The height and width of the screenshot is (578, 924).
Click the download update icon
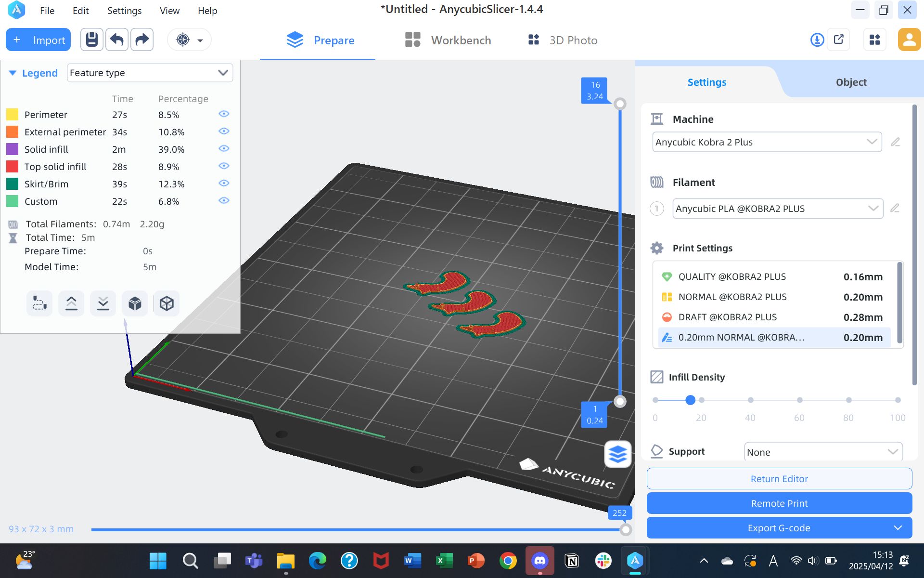pos(817,40)
